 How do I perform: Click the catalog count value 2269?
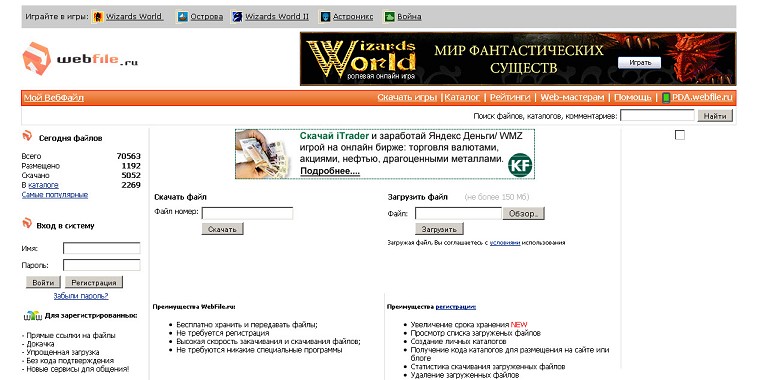tap(131, 185)
